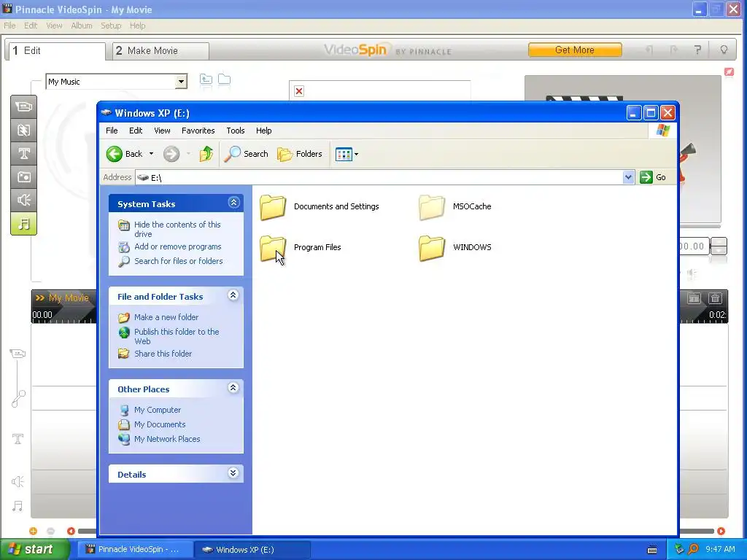Click Publish this folder to the Web

point(177,336)
